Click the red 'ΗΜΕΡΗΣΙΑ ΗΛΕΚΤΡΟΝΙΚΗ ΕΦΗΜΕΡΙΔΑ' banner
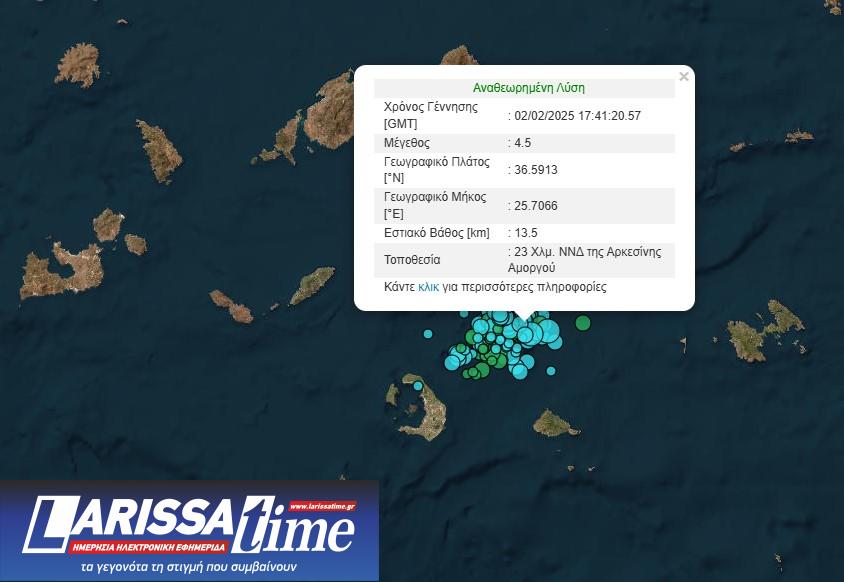The width and height of the screenshot is (844, 582). pos(150,548)
